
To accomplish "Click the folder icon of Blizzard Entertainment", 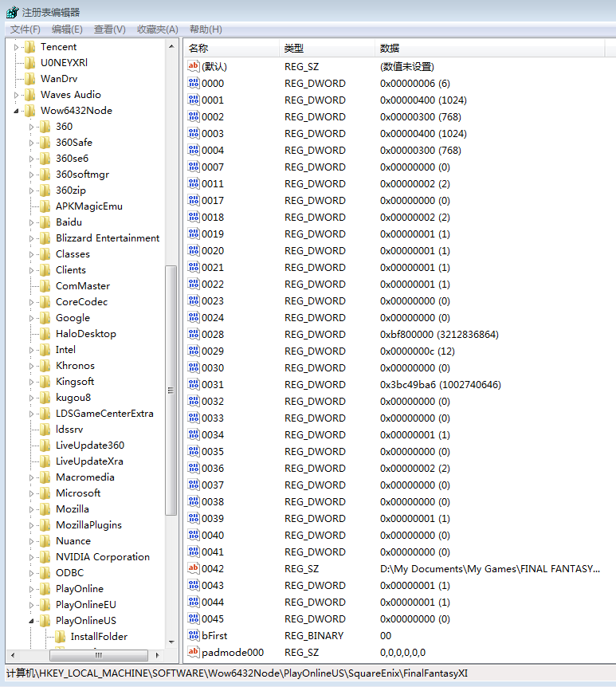I will [x=45, y=238].
